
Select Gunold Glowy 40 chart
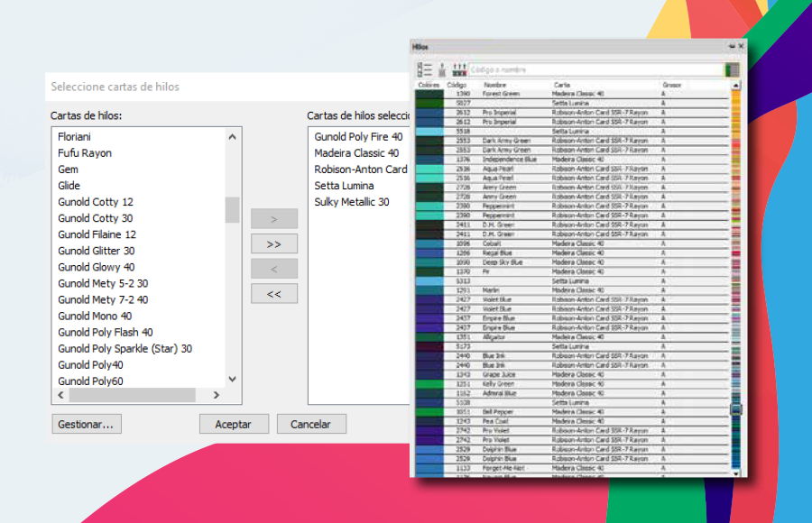(x=97, y=267)
